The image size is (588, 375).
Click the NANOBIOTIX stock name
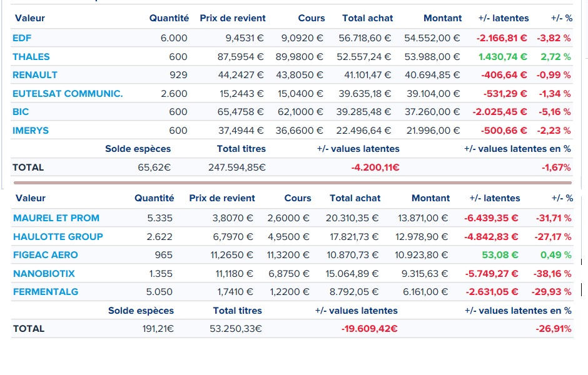pos(44,274)
